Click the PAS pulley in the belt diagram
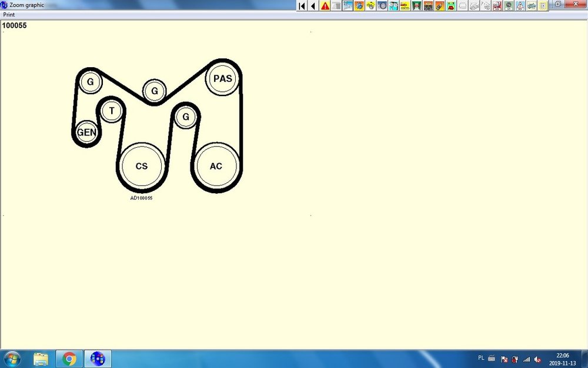Screen dimensions: 588x368 click(x=223, y=79)
